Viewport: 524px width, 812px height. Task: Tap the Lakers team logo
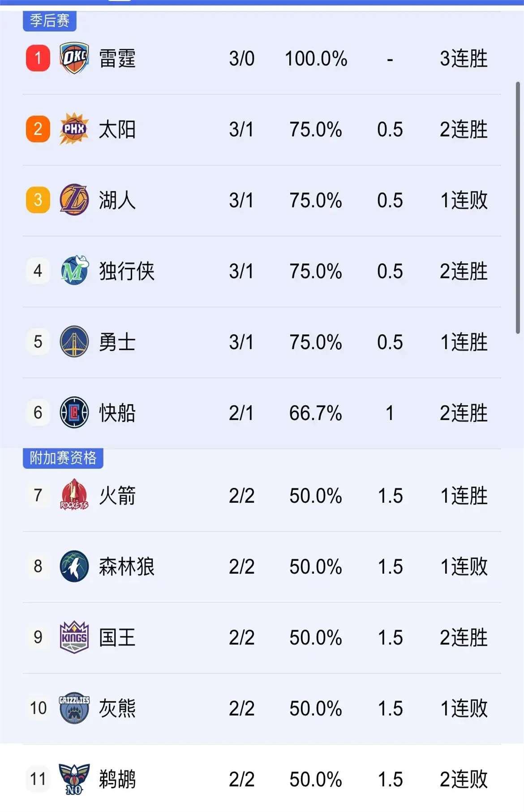click(74, 200)
